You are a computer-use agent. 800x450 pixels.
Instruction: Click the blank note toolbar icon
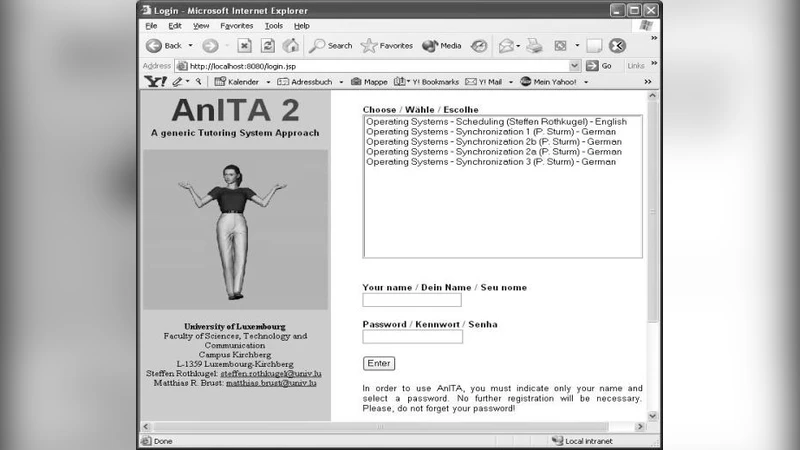click(x=594, y=46)
